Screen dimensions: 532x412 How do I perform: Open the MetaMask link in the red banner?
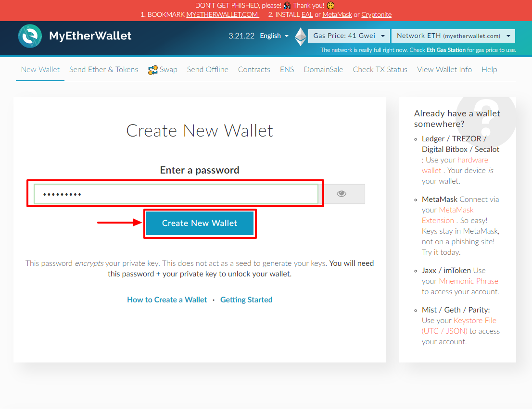coord(337,14)
